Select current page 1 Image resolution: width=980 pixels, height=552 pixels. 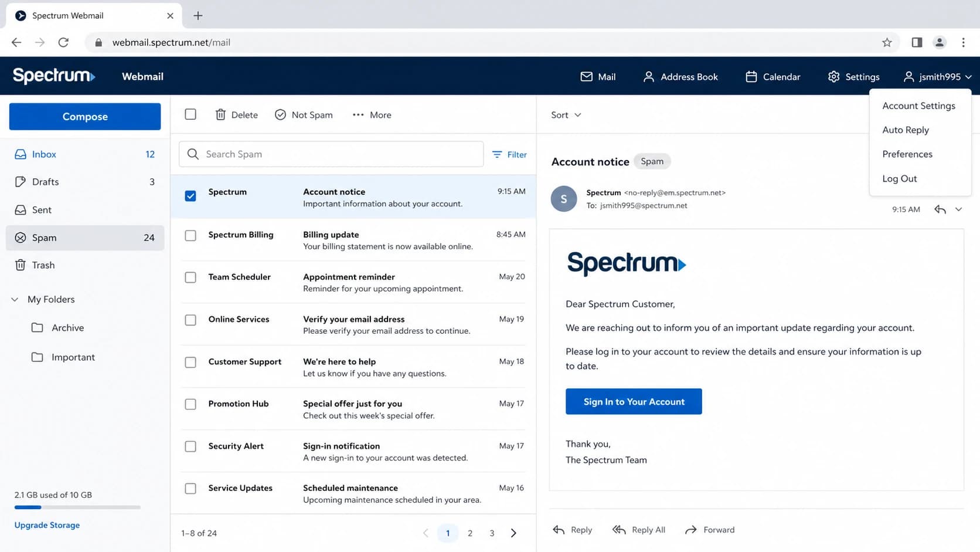point(448,533)
